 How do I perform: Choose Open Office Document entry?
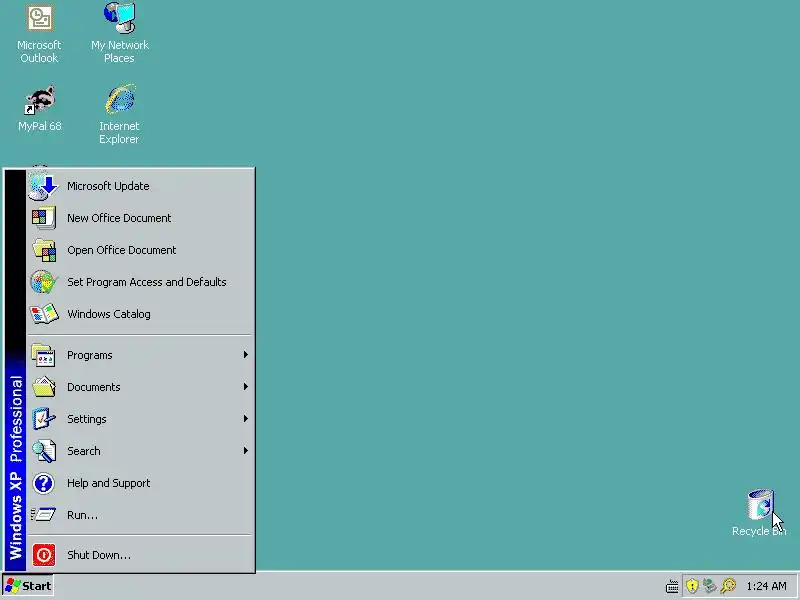140,250
